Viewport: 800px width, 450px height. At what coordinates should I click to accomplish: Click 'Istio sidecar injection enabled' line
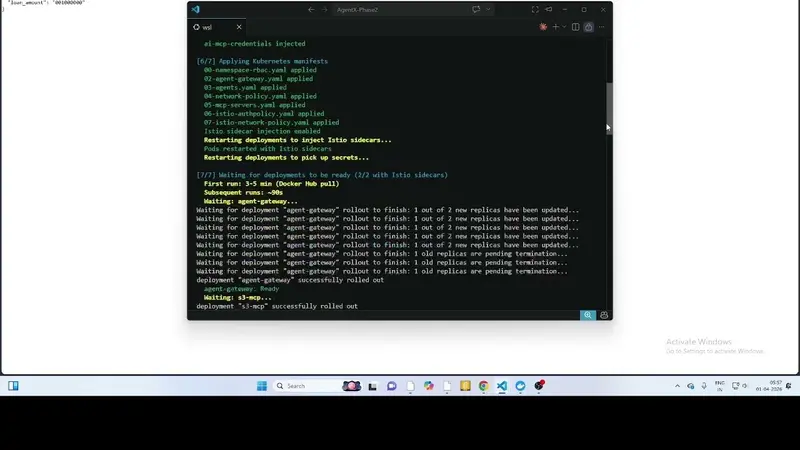click(262, 131)
